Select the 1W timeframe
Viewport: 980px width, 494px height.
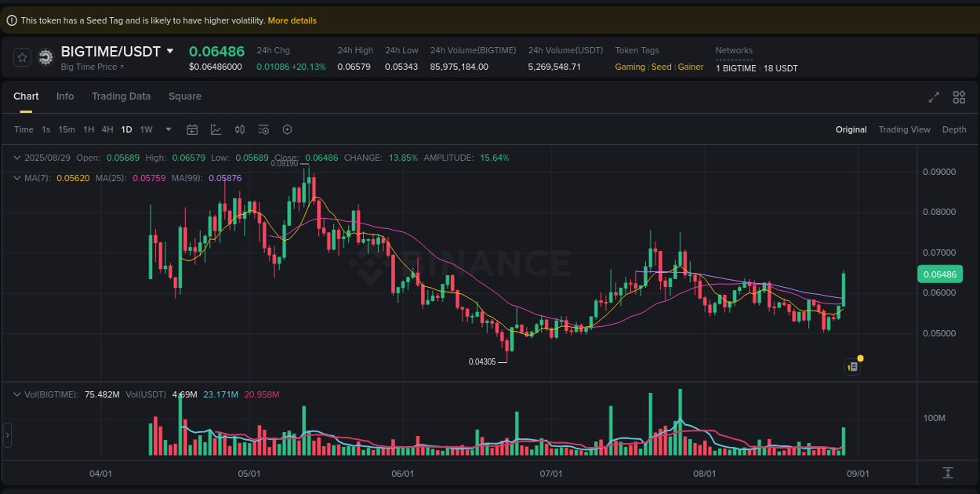tap(145, 129)
